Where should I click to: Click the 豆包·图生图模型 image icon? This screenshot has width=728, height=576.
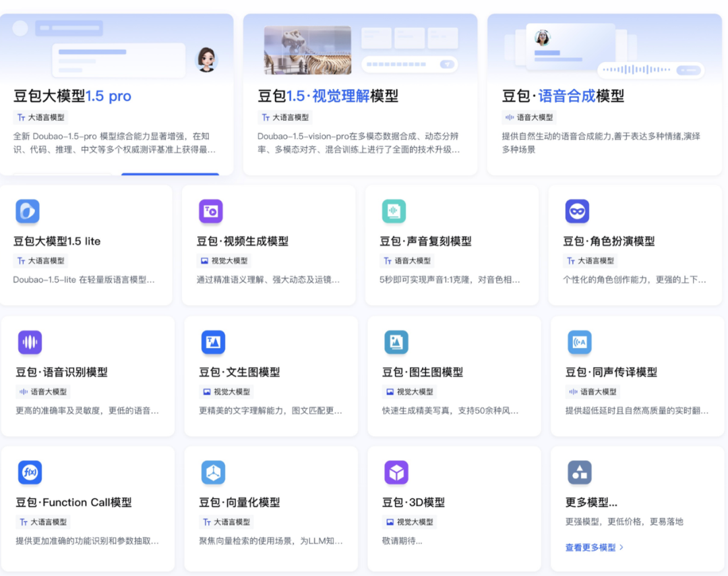coord(396,342)
